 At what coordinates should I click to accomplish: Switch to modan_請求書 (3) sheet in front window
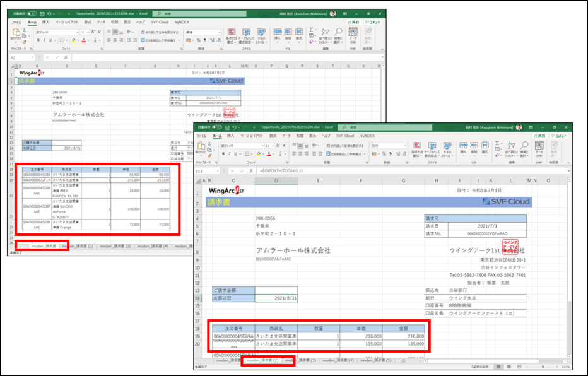coord(301,361)
